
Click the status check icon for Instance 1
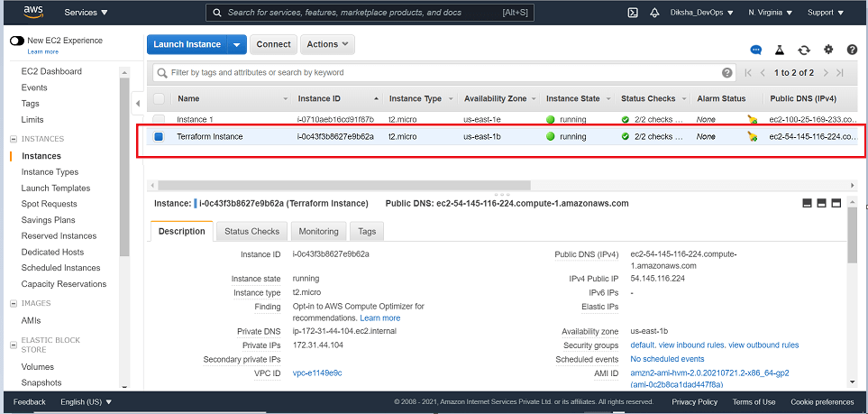tap(625, 119)
